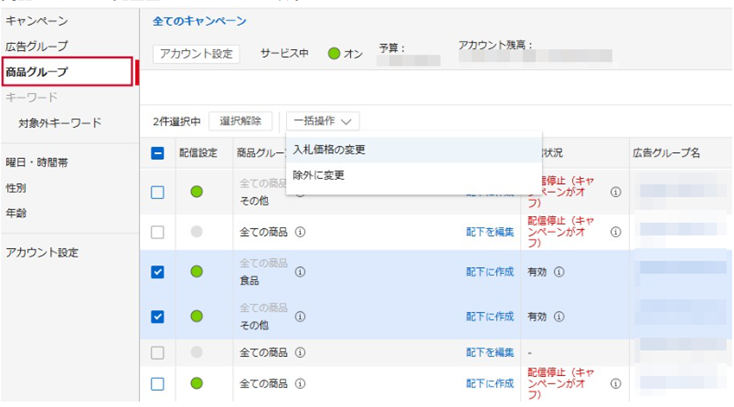Click info icon beside last row's 全ての商品

(300, 383)
